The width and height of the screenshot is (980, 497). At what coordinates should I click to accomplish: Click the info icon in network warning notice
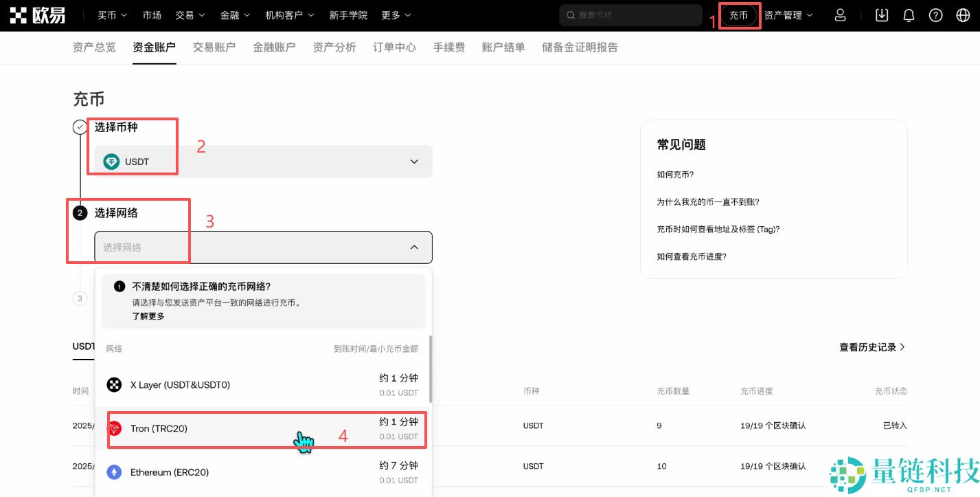118,287
